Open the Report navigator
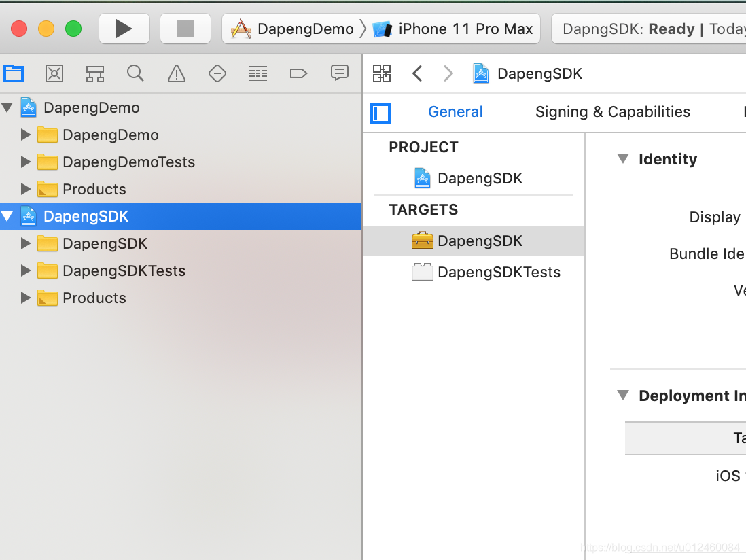The height and width of the screenshot is (560, 746). point(339,73)
